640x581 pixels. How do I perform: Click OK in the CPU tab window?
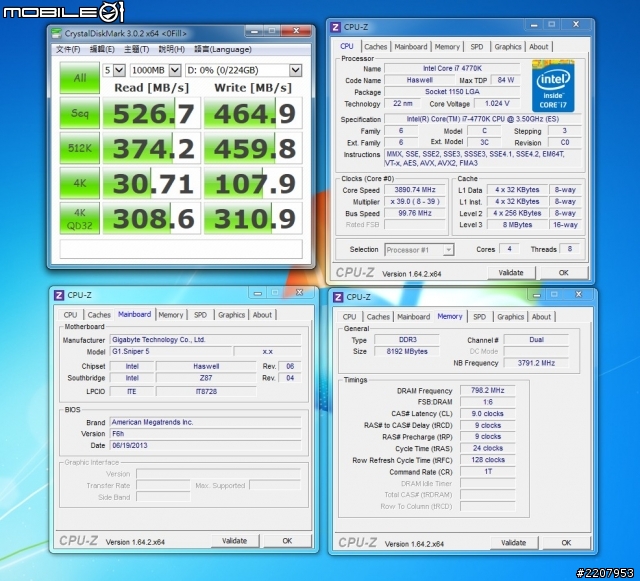pos(564,273)
